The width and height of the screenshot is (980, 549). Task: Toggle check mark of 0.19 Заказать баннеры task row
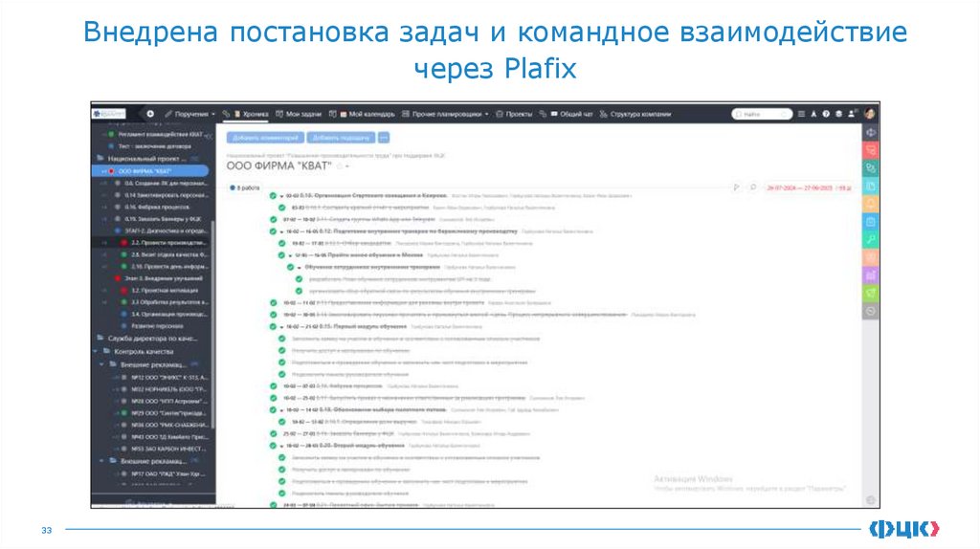tap(273, 433)
